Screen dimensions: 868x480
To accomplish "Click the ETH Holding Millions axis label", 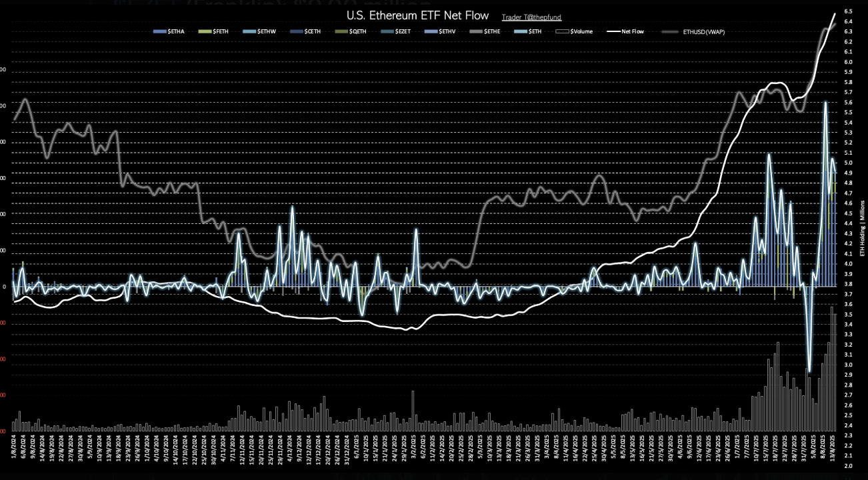I will [861, 233].
